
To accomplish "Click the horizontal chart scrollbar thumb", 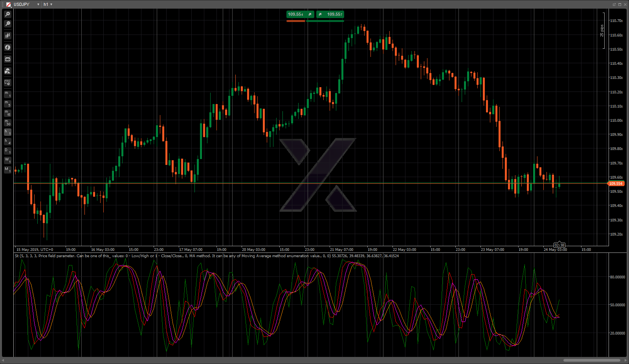I will (x=592, y=360).
